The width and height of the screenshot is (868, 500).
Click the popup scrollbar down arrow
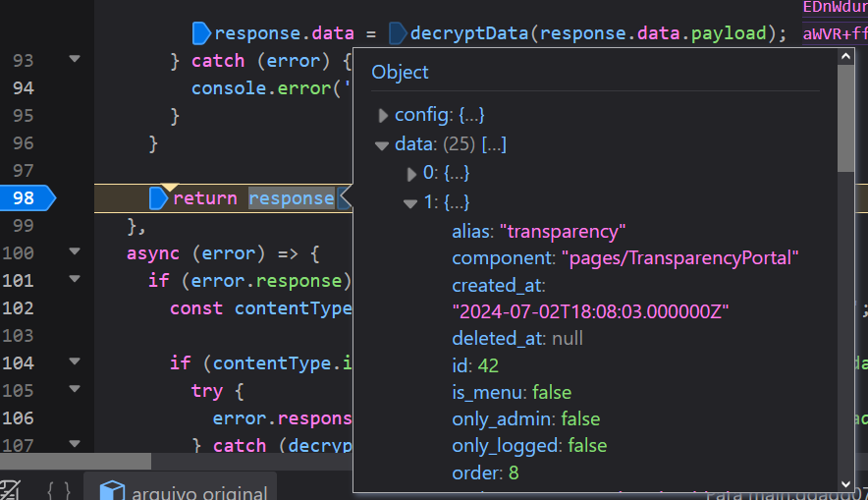click(x=845, y=484)
